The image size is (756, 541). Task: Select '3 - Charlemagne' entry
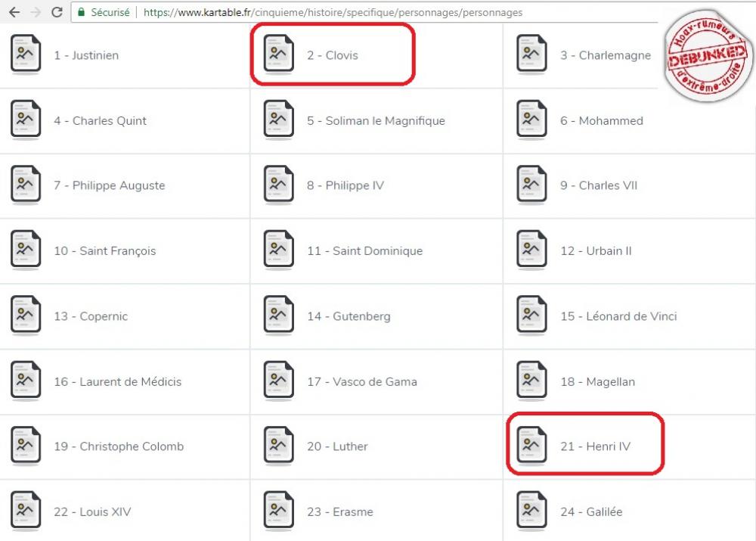click(x=605, y=55)
